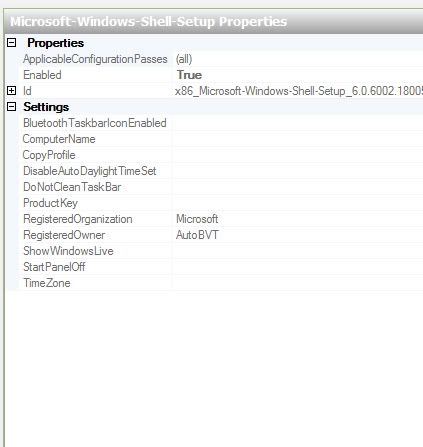Select the ShowWindowsLive setting

68,251
